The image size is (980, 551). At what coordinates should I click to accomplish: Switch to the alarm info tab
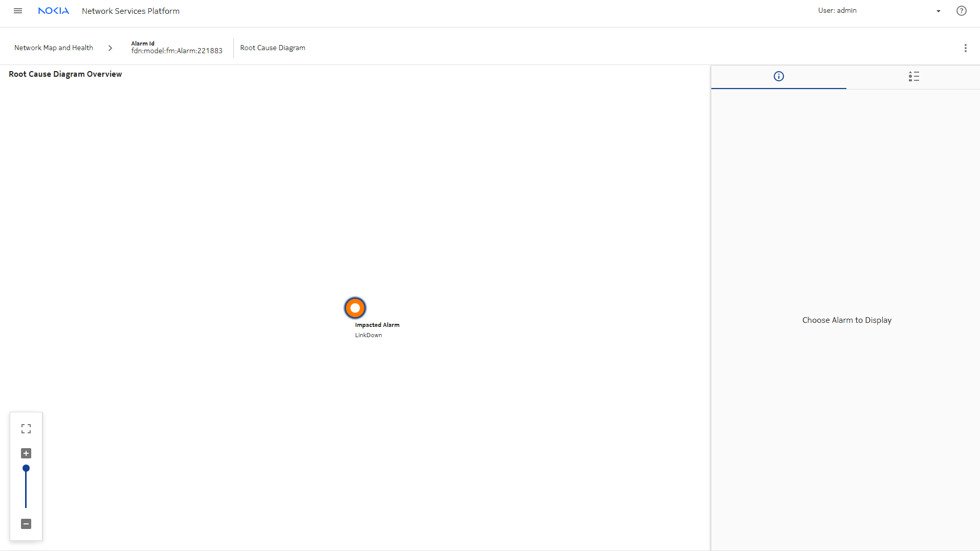point(778,77)
